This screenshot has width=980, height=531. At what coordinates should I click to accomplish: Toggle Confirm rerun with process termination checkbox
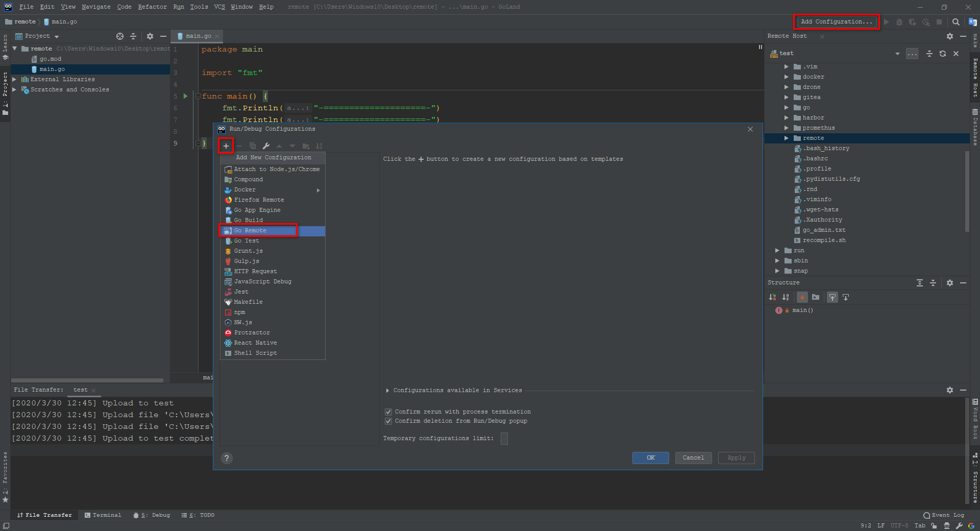[x=388, y=412]
